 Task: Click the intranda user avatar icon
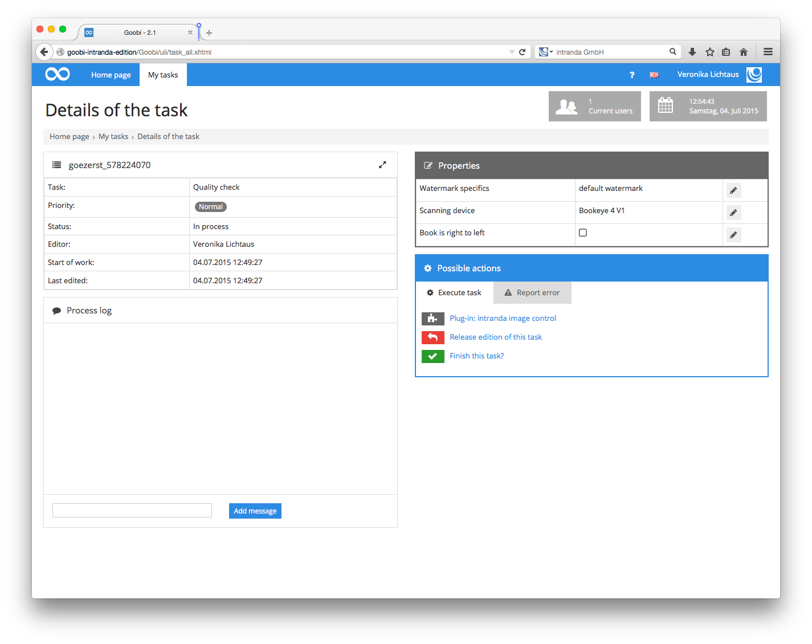pyautogui.click(x=754, y=75)
